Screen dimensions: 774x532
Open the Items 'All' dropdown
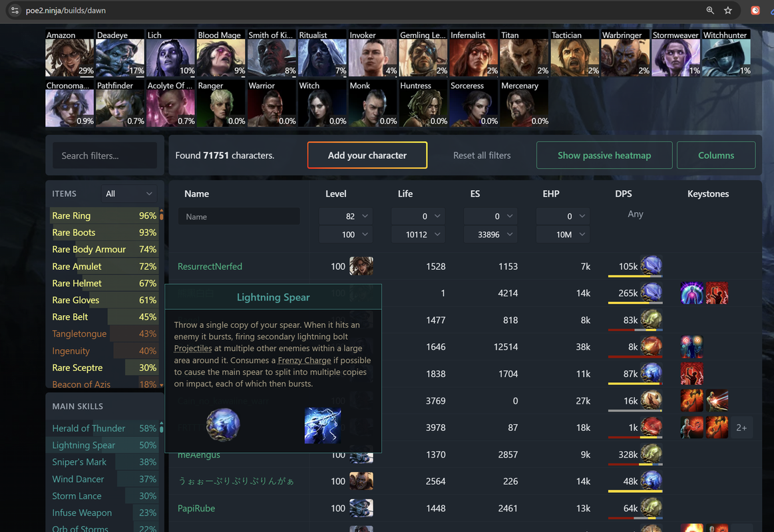(x=128, y=194)
